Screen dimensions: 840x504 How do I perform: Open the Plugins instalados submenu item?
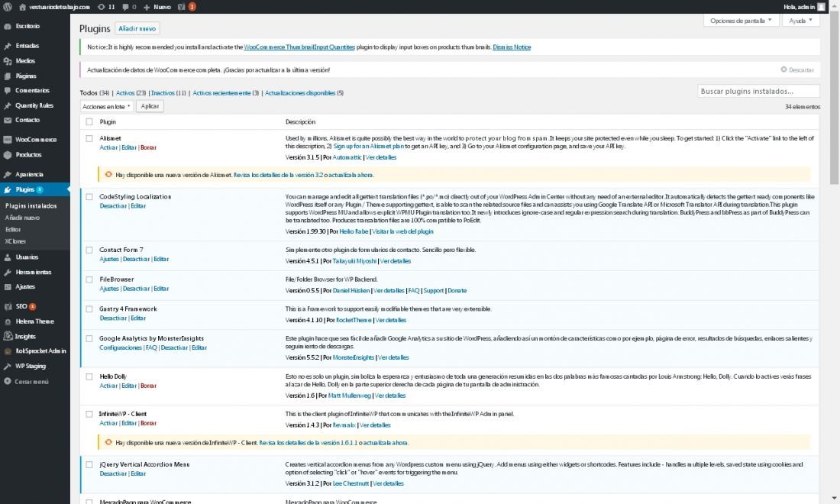pyautogui.click(x=31, y=205)
